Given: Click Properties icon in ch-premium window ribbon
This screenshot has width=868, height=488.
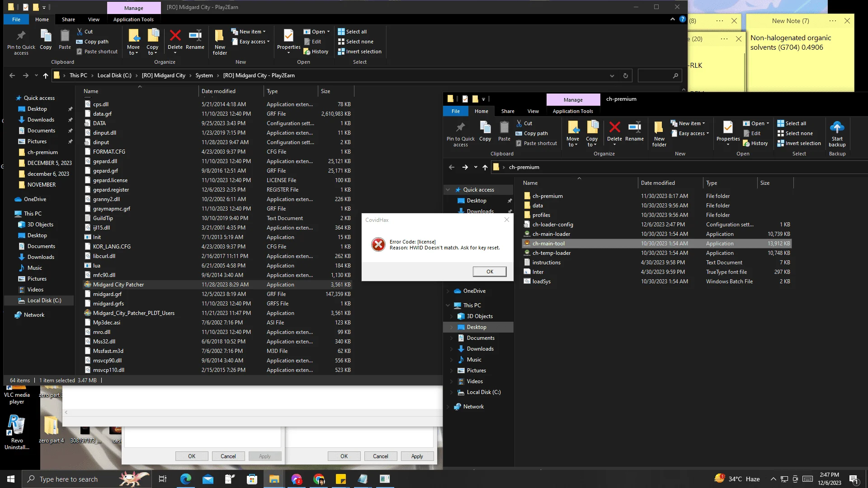Looking at the screenshot, I should [x=728, y=134].
